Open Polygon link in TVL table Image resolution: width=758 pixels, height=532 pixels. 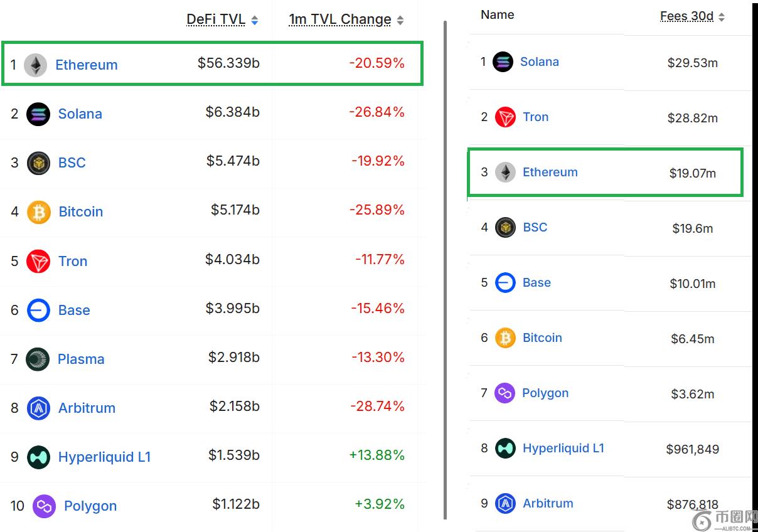tap(90, 506)
